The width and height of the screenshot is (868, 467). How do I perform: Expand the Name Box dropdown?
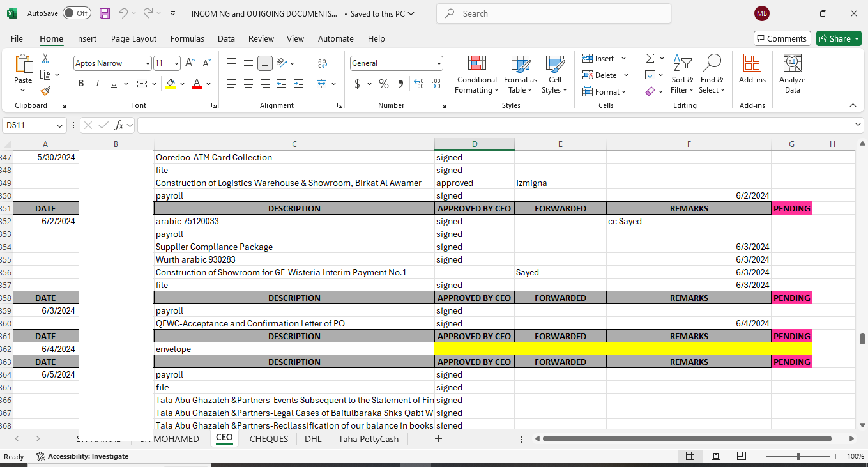click(60, 126)
